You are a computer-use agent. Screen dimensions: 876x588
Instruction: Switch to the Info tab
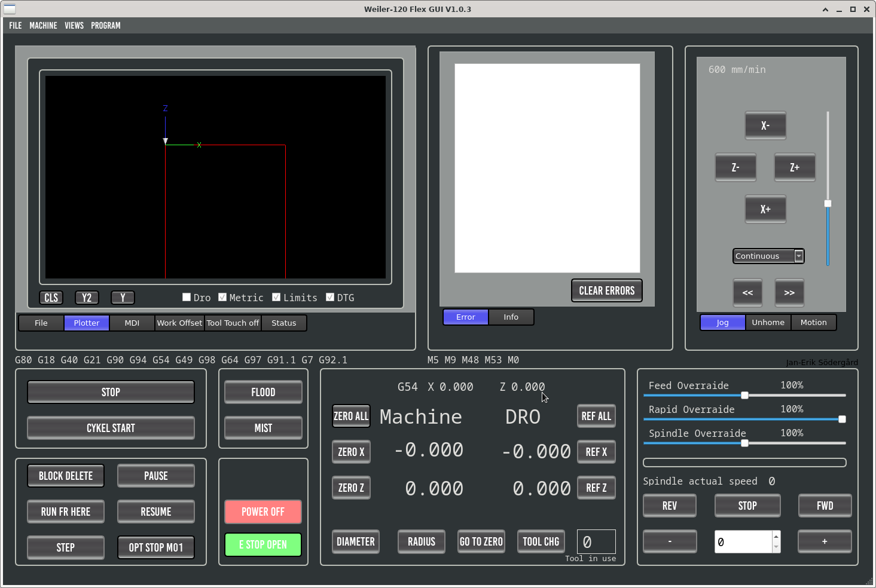point(511,317)
